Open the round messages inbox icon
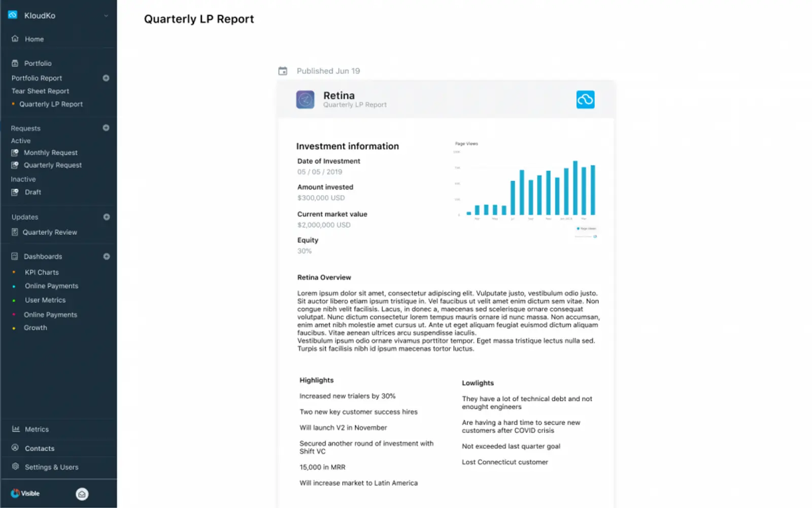812x508 pixels. (82, 494)
